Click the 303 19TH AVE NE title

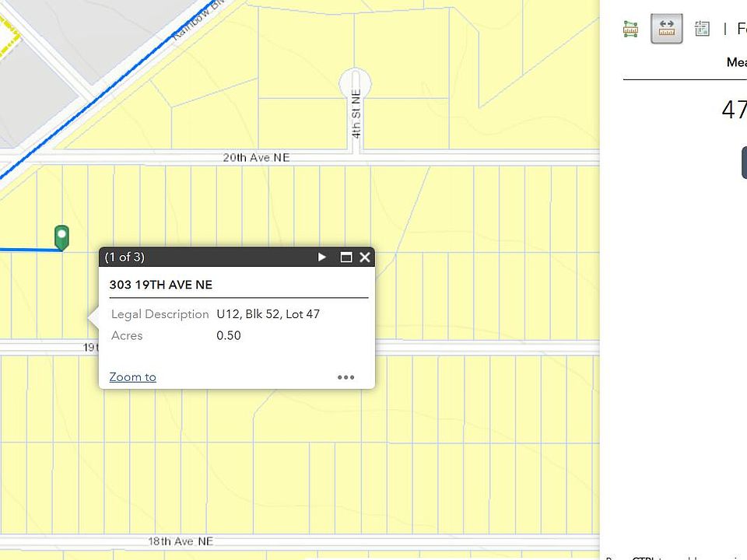click(x=161, y=285)
